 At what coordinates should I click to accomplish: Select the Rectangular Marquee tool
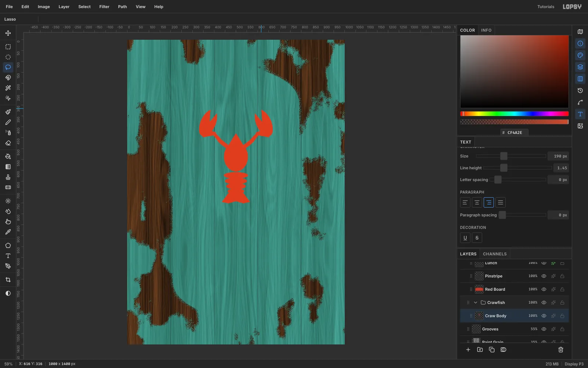(8, 47)
